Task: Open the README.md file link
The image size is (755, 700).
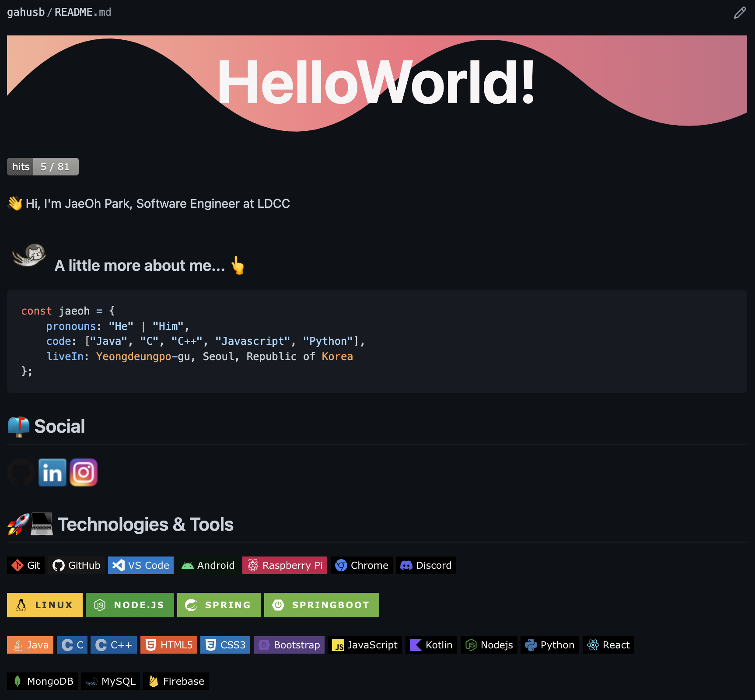Action: [83, 12]
